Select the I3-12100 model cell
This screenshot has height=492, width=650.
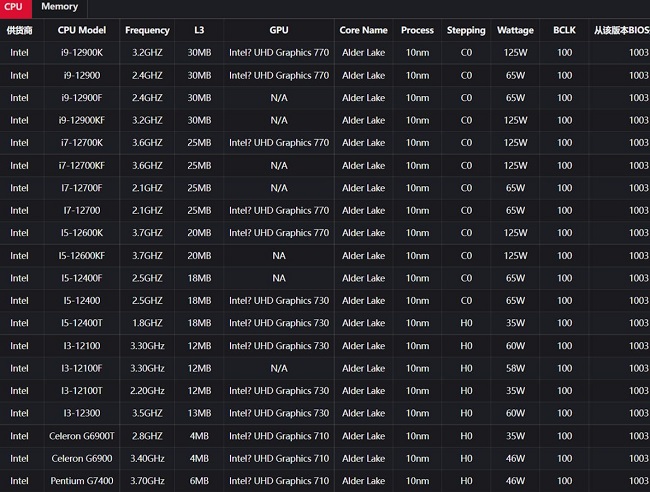click(x=82, y=345)
